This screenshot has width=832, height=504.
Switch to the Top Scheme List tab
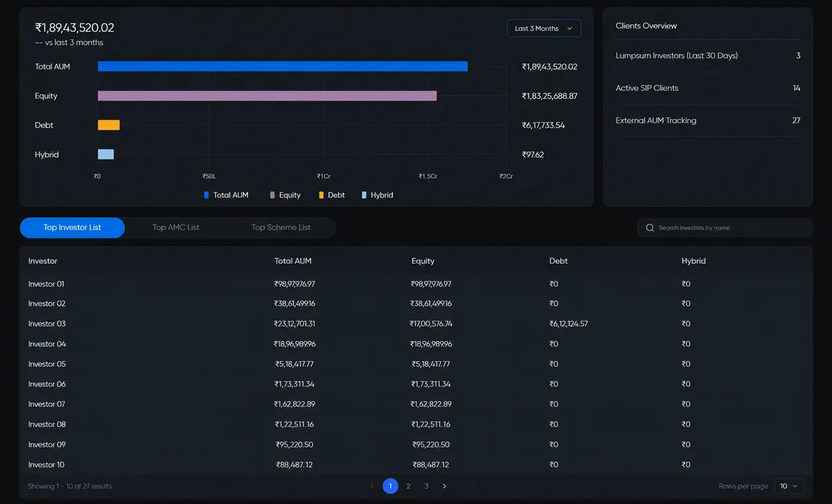(281, 227)
